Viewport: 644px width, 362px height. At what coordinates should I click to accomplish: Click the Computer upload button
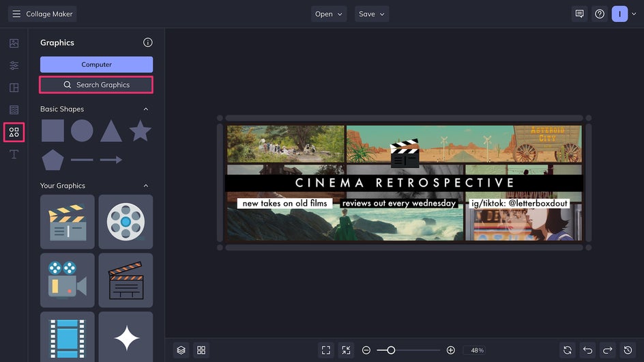[x=96, y=64]
